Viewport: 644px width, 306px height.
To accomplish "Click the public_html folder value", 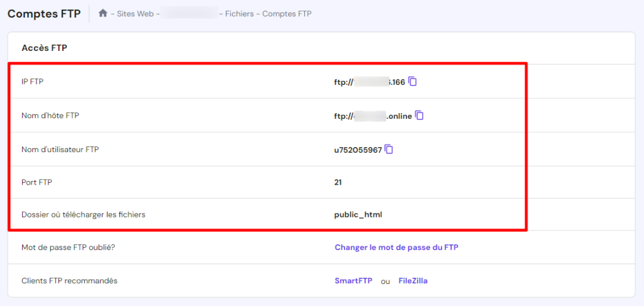I will [358, 214].
